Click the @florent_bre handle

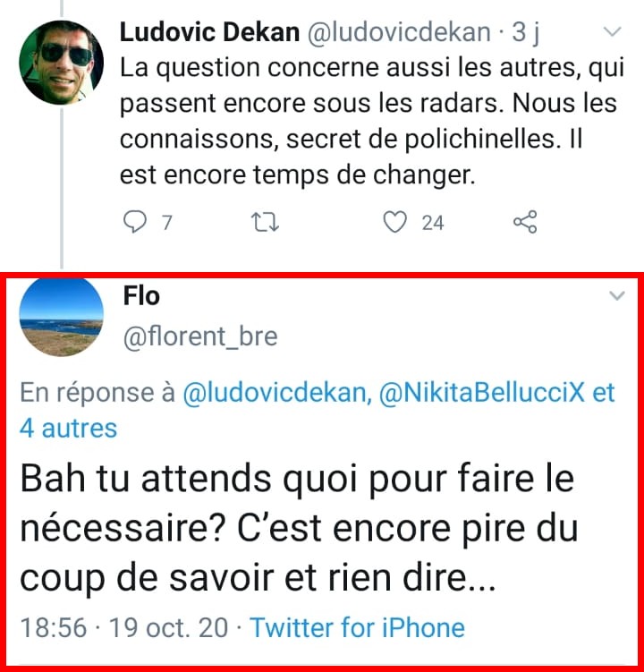tap(199, 336)
